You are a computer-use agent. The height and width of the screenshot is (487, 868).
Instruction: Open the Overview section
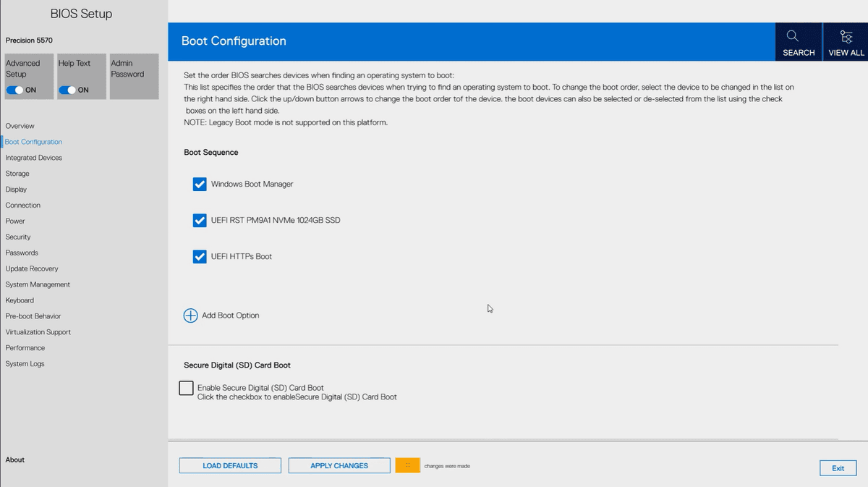[20, 126]
